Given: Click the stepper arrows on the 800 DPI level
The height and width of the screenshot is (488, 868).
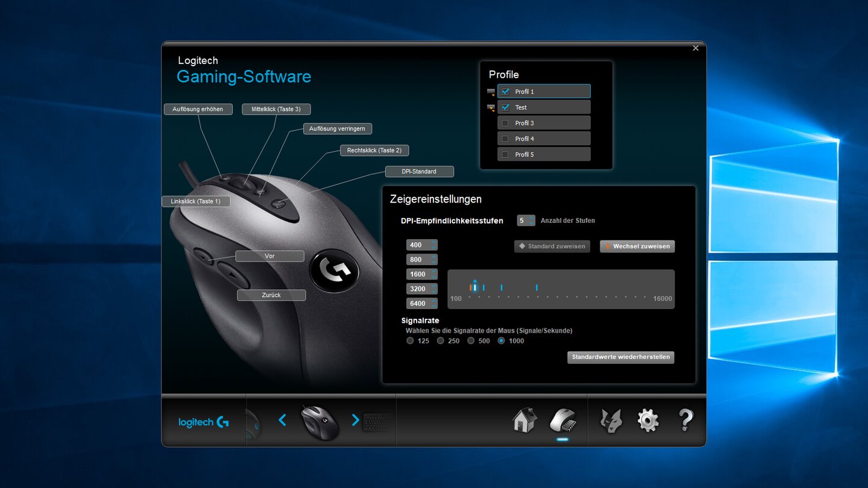Looking at the screenshot, I should point(433,260).
